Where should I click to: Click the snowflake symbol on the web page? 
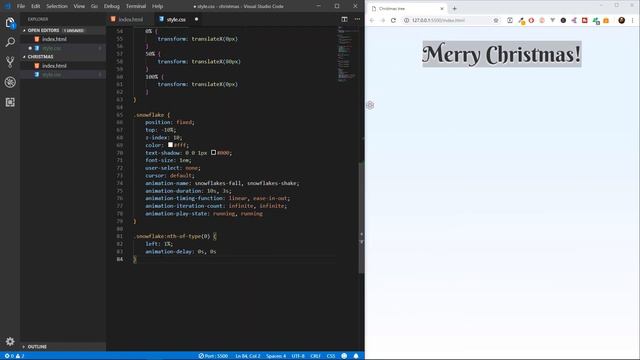(x=370, y=105)
